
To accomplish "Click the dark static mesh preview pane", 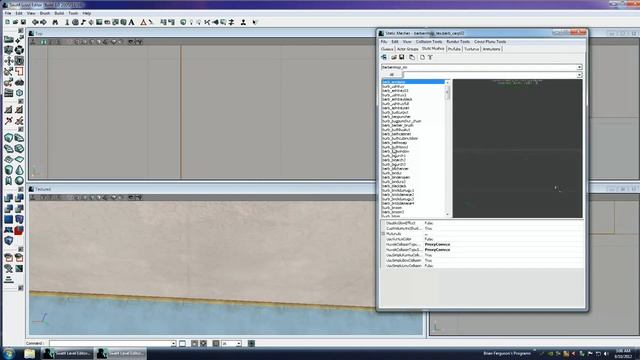I will [x=518, y=149].
